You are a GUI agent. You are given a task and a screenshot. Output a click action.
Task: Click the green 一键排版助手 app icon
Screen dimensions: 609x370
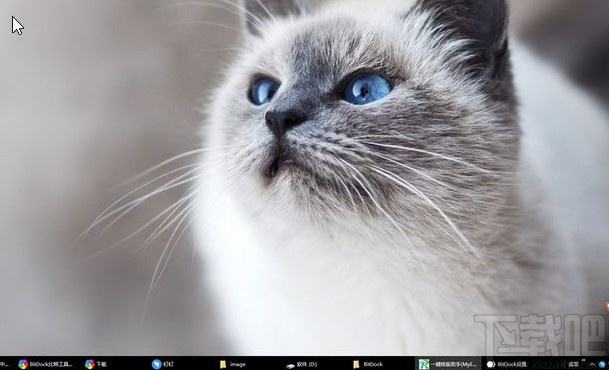(x=423, y=364)
